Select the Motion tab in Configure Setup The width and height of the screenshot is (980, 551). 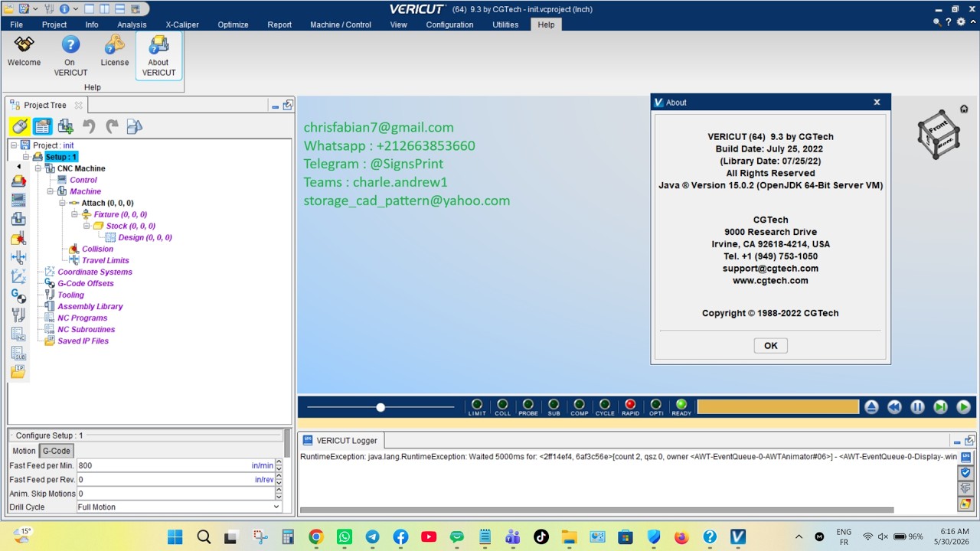pyautogui.click(x=24, y=451)
